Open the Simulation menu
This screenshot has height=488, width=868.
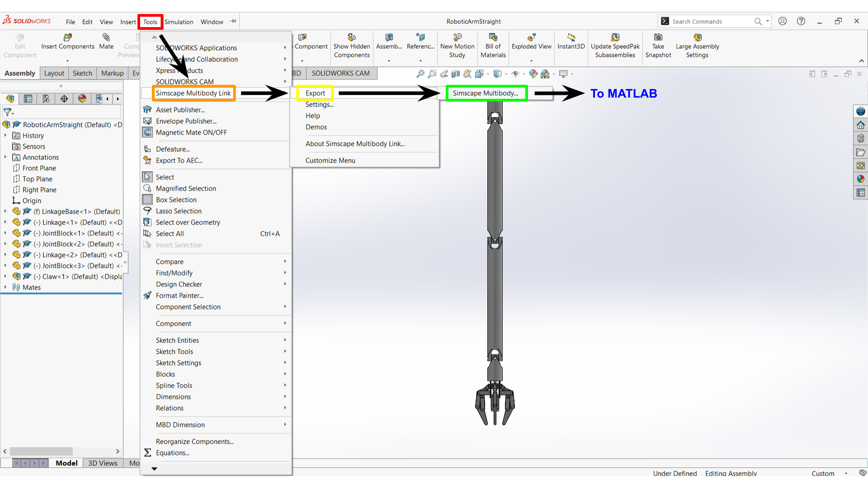179,22
